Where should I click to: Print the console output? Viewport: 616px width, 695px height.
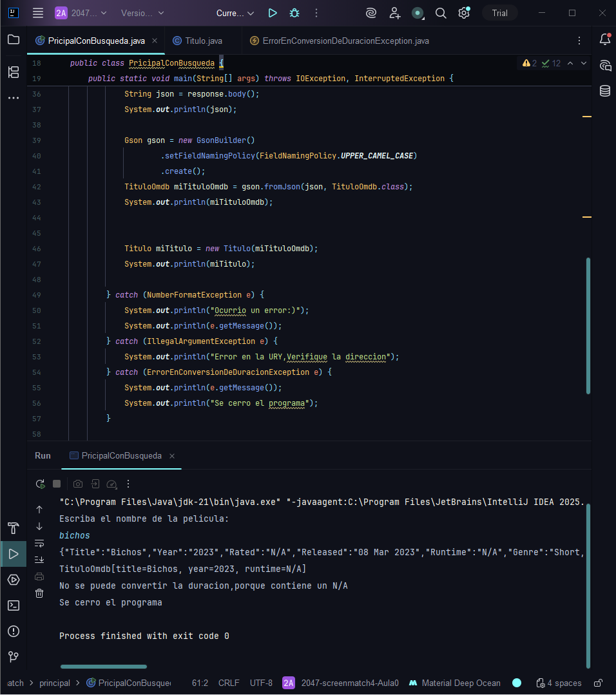pyautogui.click(x=39, y=576)
